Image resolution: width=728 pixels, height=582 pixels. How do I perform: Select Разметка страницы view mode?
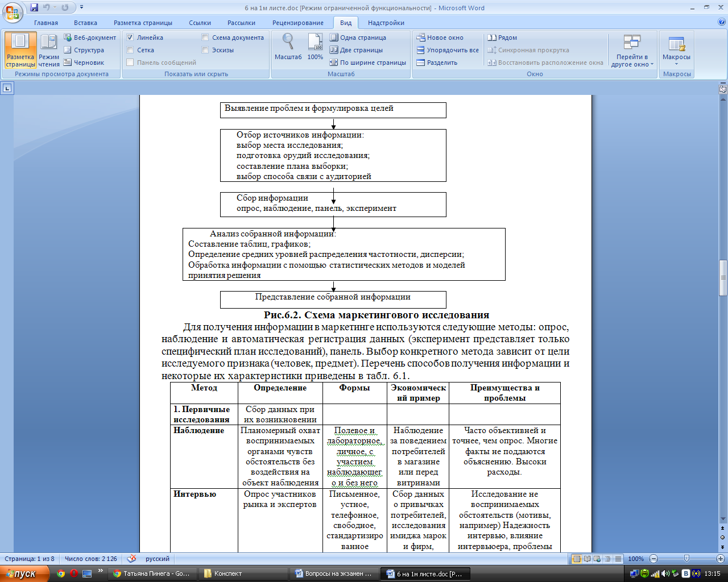click(x=20, y=50)
